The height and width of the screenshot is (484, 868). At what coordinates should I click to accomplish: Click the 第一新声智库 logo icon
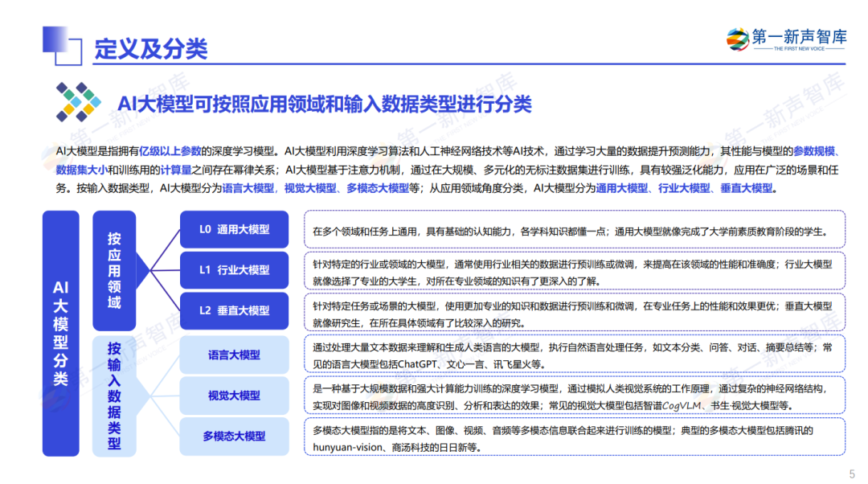click(738, 39)
